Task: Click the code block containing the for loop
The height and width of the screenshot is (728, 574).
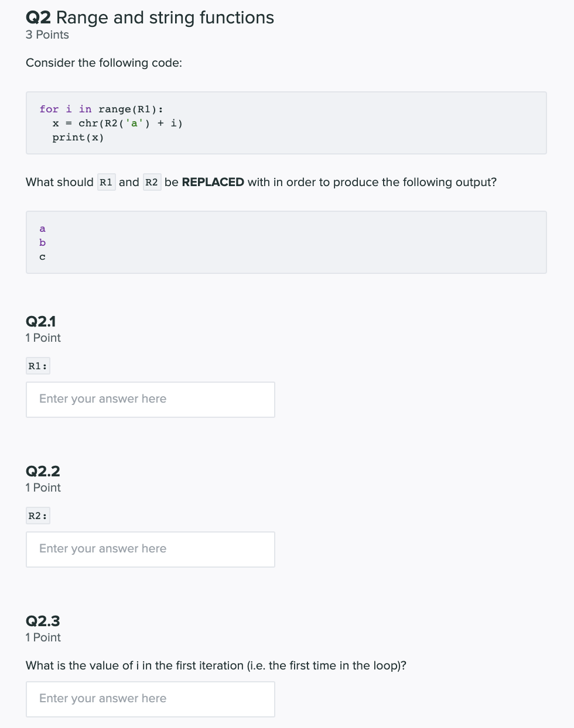Action: (286, 122)
